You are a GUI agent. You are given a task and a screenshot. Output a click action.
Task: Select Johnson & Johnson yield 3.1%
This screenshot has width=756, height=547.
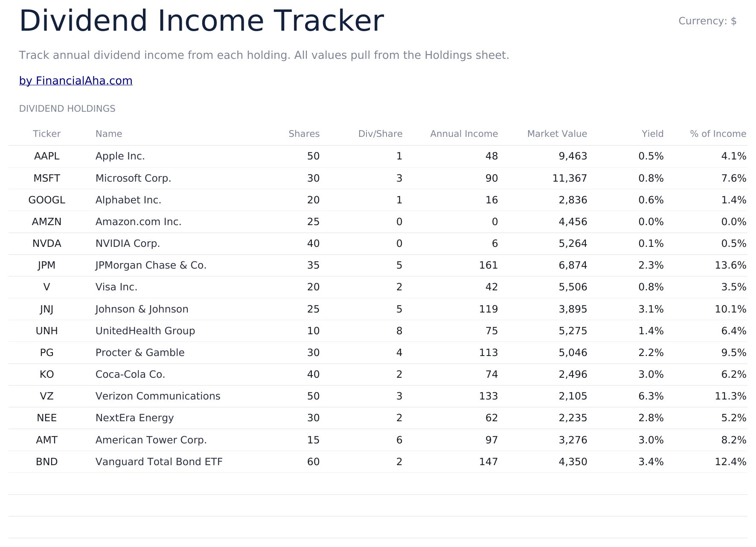click(x=651, y=309)
